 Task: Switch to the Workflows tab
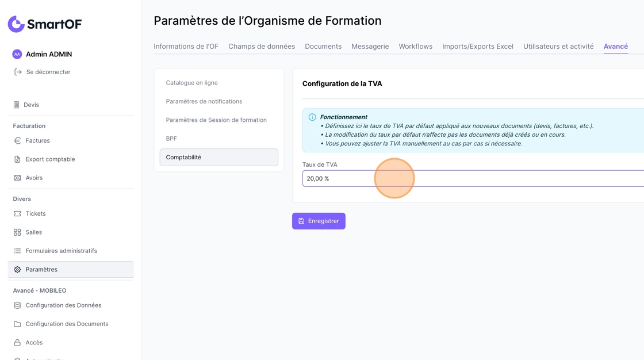pos(415,47)
